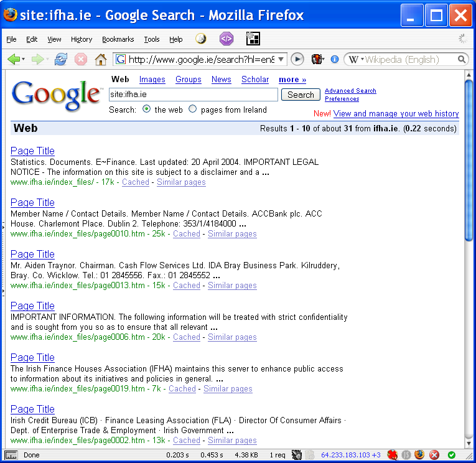
Task: Open the History menu
Action: [82, 39]
